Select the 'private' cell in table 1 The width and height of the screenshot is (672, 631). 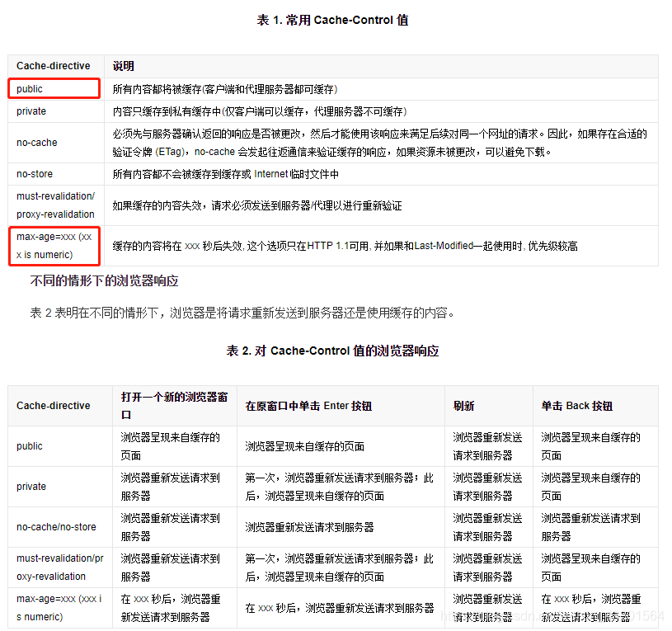point(56,111)
